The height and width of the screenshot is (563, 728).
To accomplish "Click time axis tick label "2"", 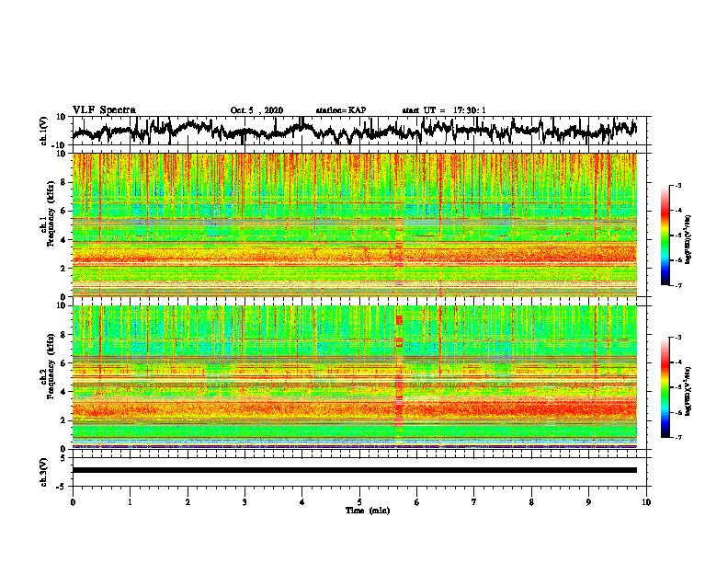I will pyautogui.click(x=188, y=502).
